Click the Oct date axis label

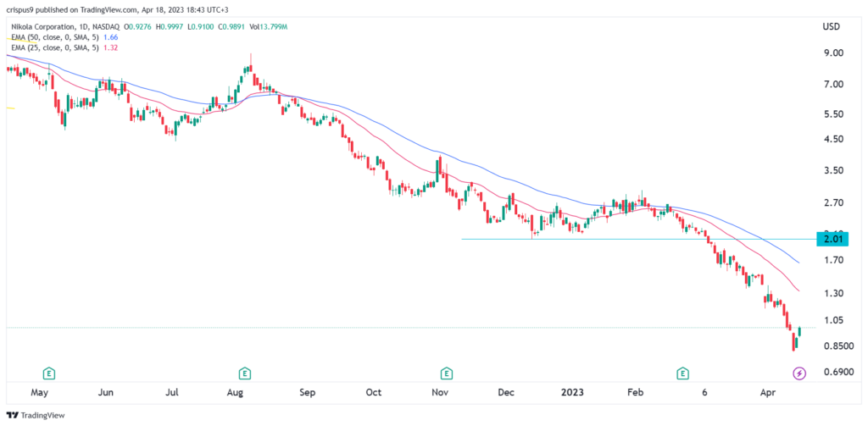(x=374, y=393)
